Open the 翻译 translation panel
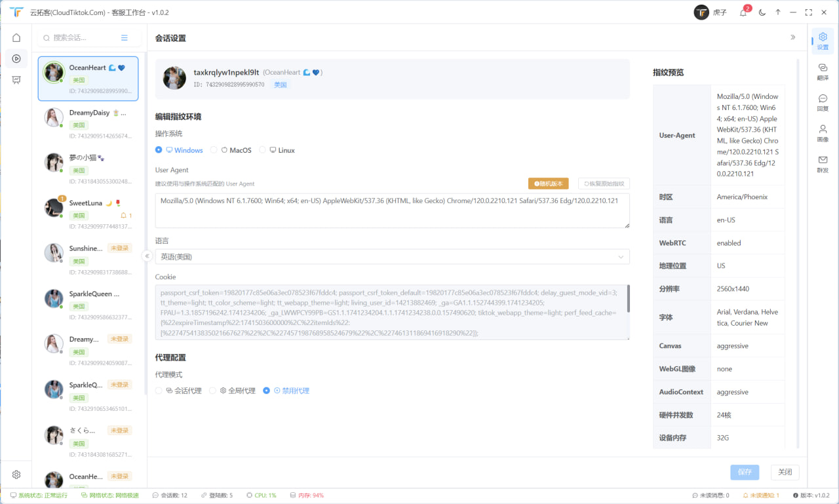This screenshot has width=839, height=504. pyautogui.click(x=823, y=71)
